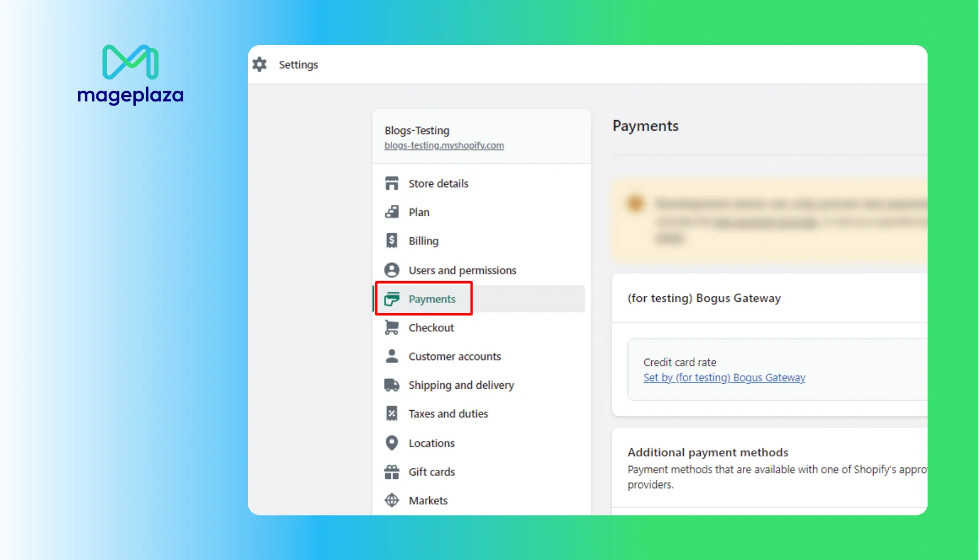
Task: Go to Billing settings
Action: point(479,241)
